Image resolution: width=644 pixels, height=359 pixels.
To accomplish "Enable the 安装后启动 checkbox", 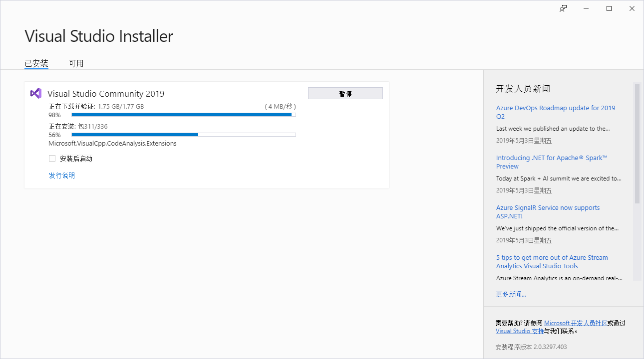I will pos(52,159).
